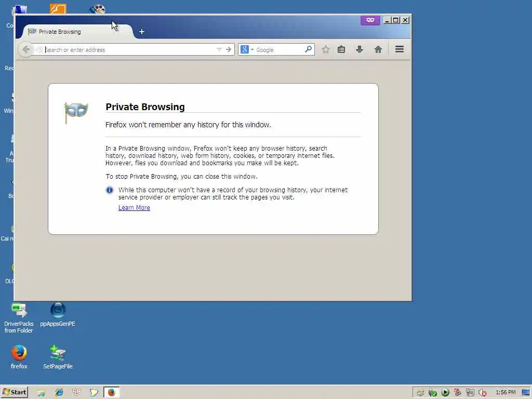Close the Firefox window
Image resolution: width=532 pixels, height=399 pixels.
pos(405,20)
